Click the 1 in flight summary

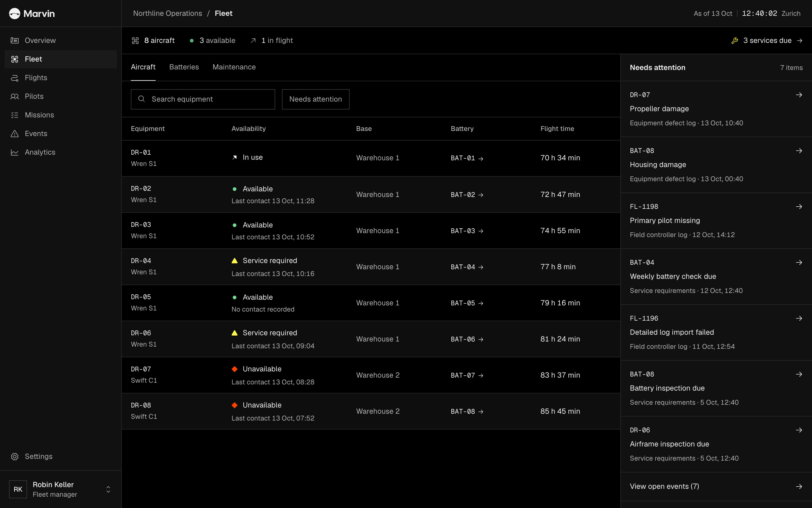272,41
